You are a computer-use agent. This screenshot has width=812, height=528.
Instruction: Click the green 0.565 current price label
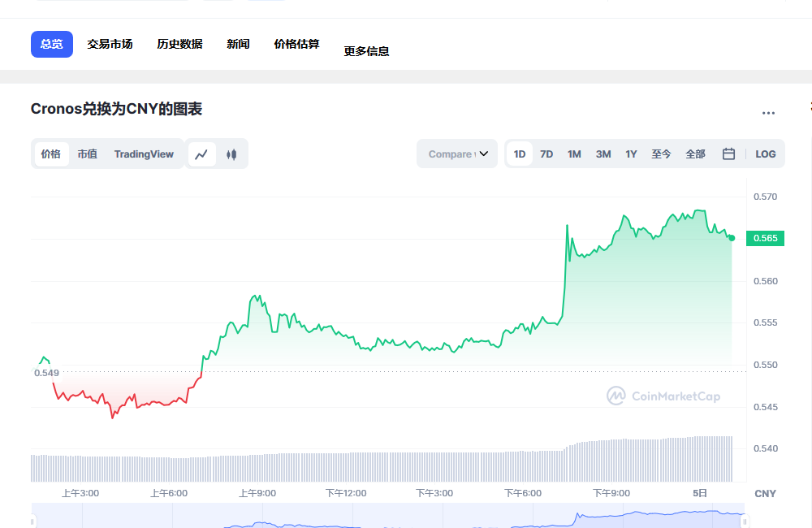[x=766, y=238]
